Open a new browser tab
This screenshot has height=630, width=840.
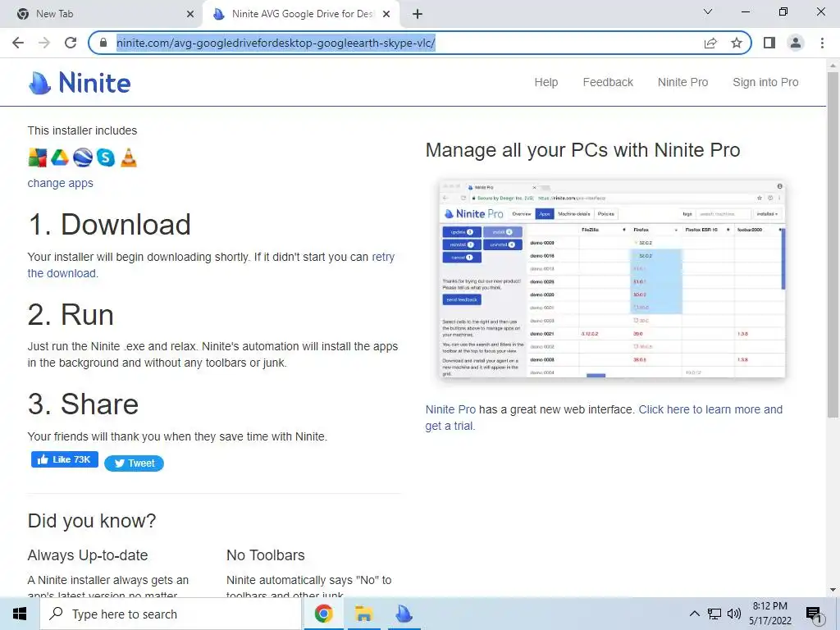(418, 14)
